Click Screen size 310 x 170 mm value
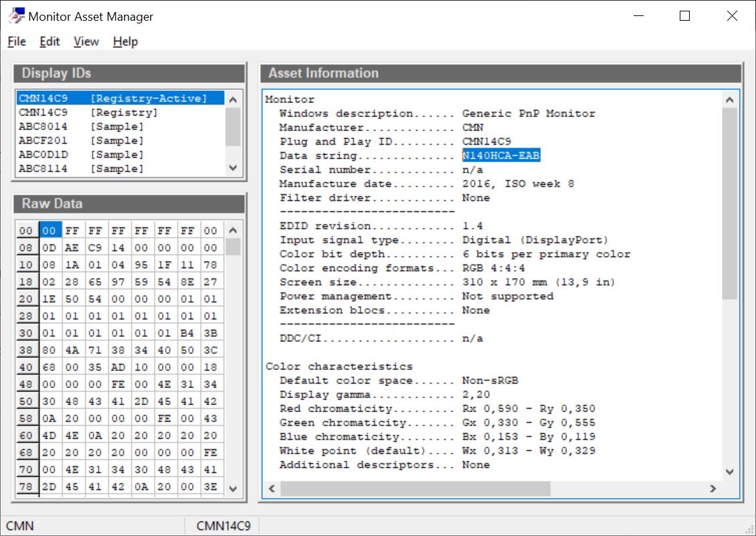The width and height of the screenshot is (756, 536). click(539, 282)
